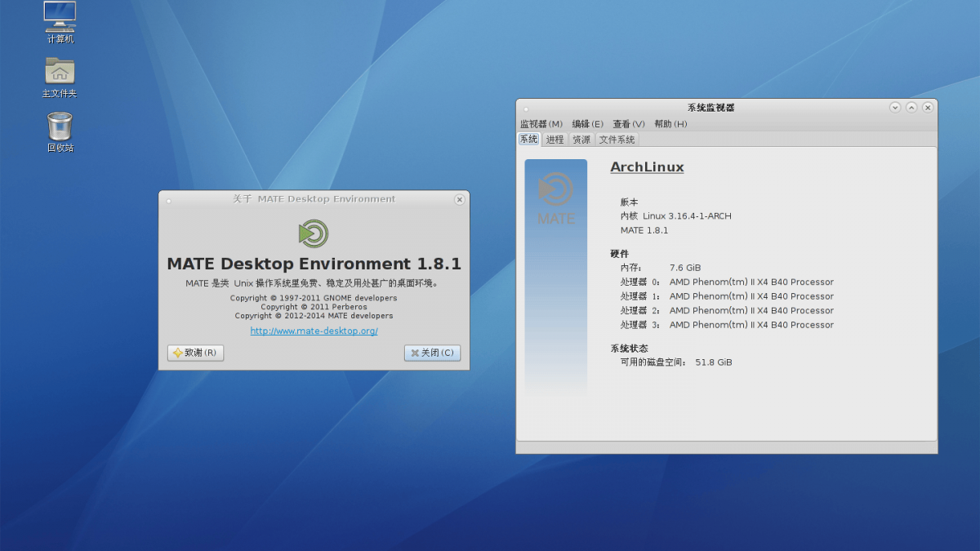Click the 系统监视器 title bar text
980x551 pixels.
point(710,108)
